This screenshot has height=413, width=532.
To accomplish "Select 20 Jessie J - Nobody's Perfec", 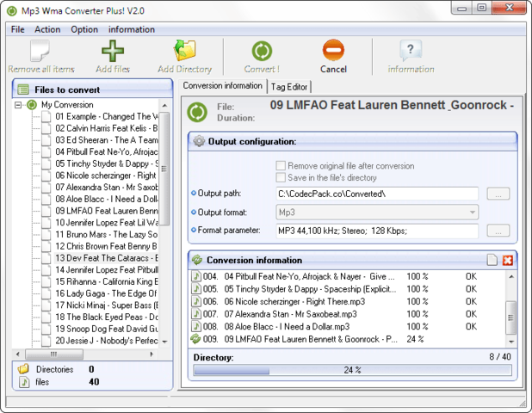I will pos(107,341).
